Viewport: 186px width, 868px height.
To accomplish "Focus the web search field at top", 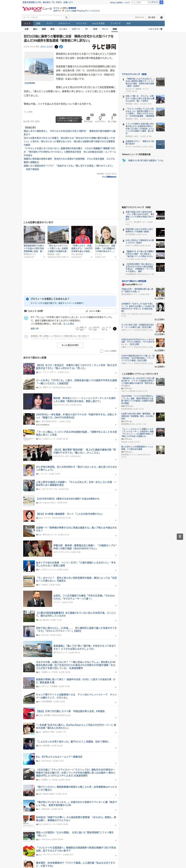I will [139, 2].
